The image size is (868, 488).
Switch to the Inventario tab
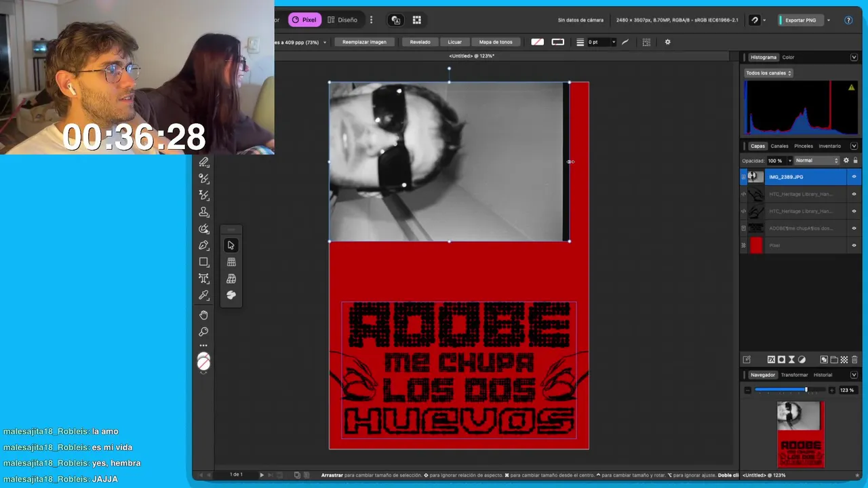click(829, 146)
